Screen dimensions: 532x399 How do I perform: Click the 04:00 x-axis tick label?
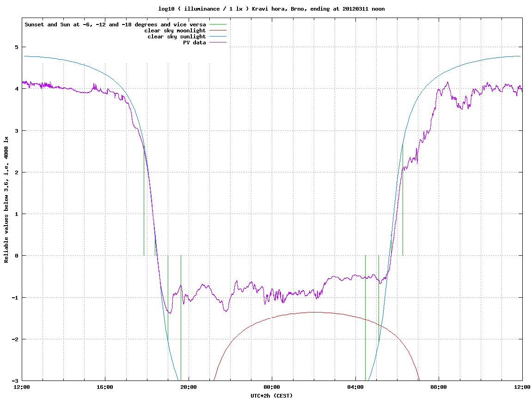pyautogui.click(x=355, y=387)
